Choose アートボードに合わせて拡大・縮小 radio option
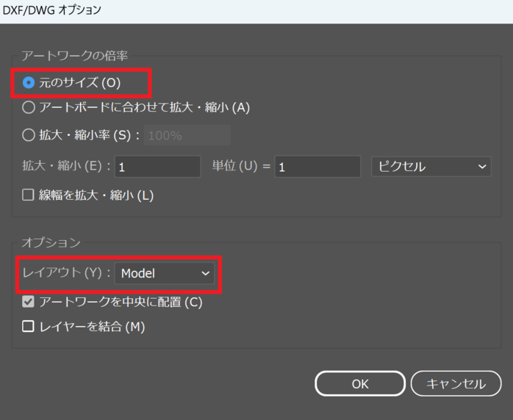The image size is (513, 420). coord(29,107)
